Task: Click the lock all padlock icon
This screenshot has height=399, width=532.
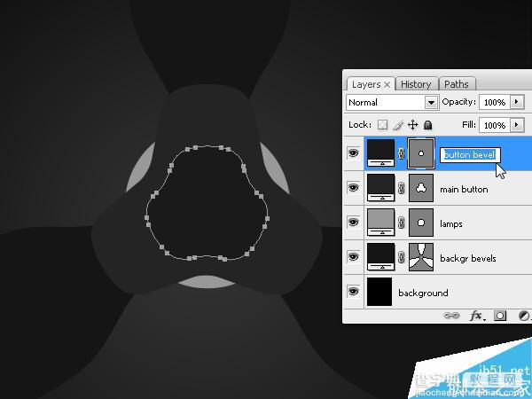Action: (x=428, y=125)
